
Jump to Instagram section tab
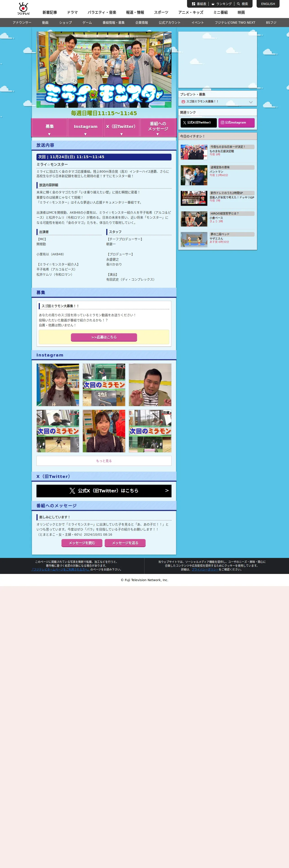[x=86, y=128]
